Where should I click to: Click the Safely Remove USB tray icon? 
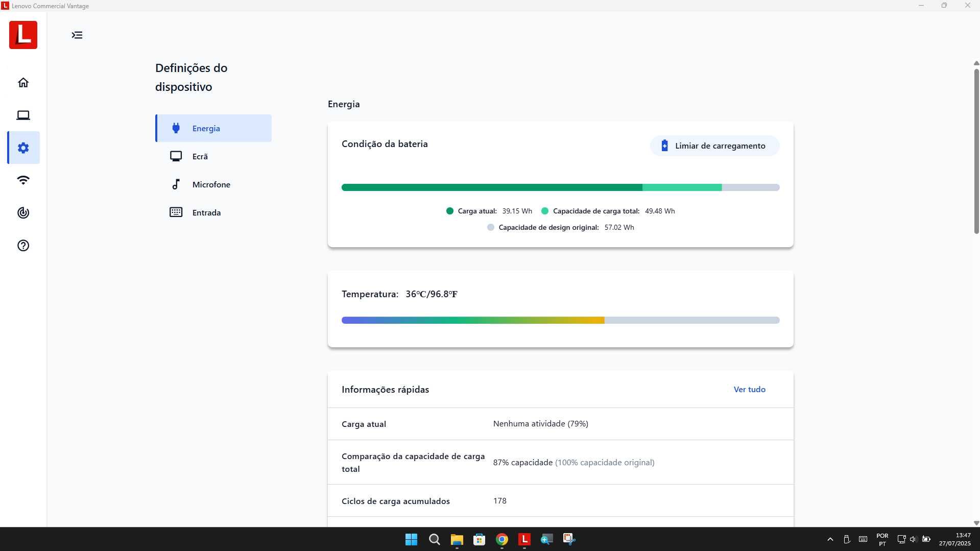[x=846, y=539]
